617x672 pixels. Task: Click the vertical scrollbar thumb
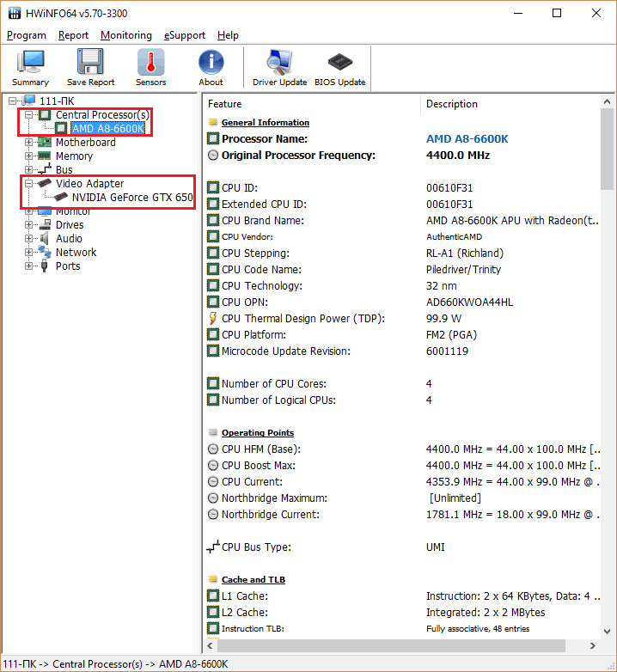(607, 149)
